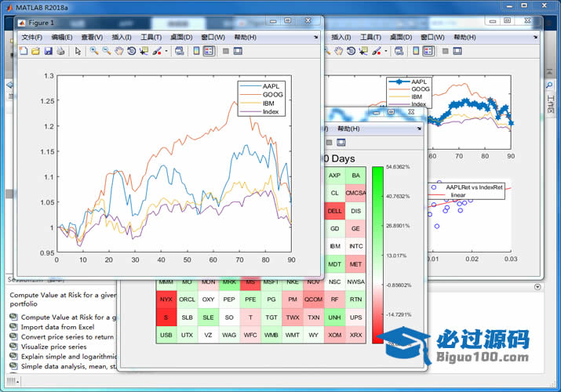Click Hide Plot Tools icon in Figure 1
This screenshot has height=392, width=561.
226,51
